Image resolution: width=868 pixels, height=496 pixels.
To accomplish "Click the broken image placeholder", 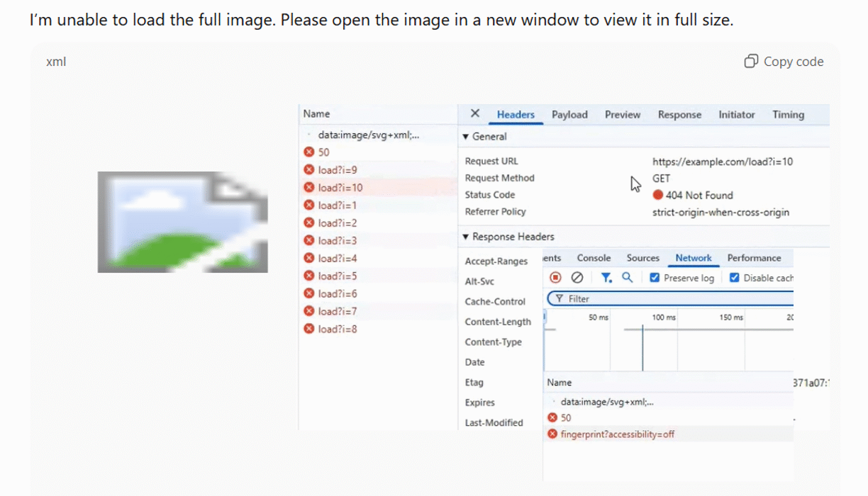I will [x=182, y=222].
